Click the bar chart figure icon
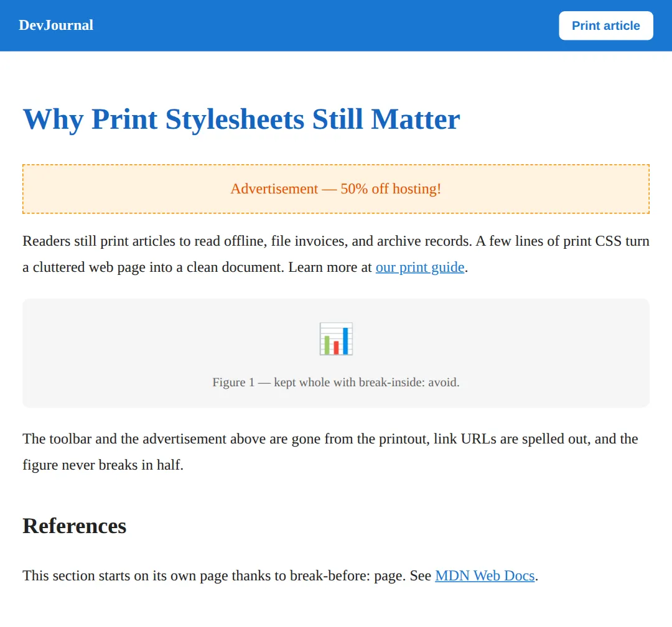The image size is (672, 627). pyautogui.click(x=336, y=338)
